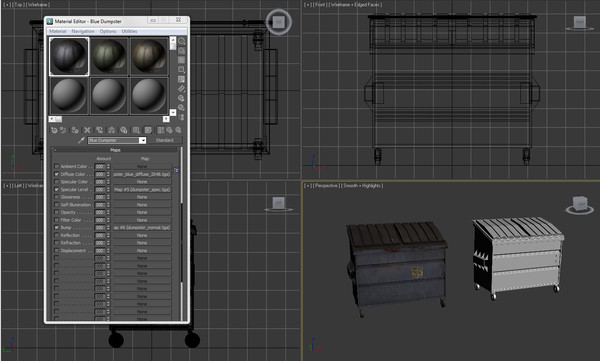The width and height of the screenshot is (600, 361).
Task: Click ViewCube in Top viewport
Action: click(x=279, y=22)
